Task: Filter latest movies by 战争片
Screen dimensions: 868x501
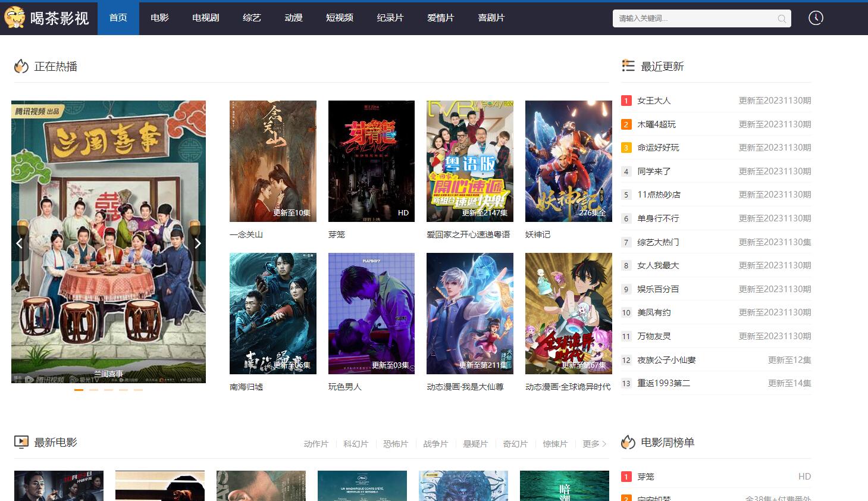Action: (435, 444)
